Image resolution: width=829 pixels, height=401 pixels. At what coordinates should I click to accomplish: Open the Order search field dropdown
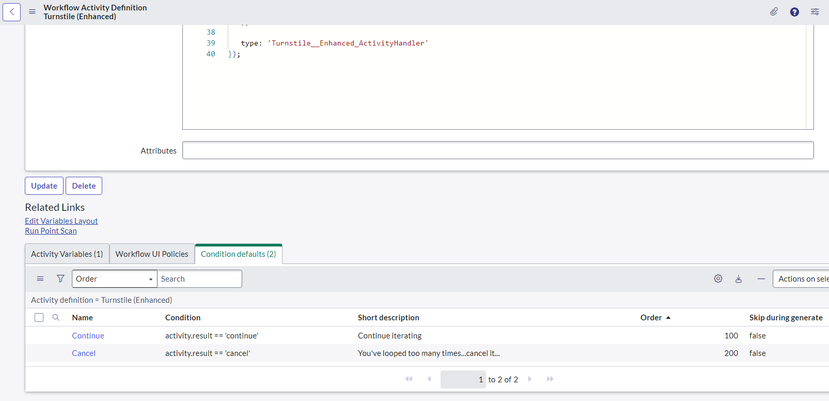114,279
